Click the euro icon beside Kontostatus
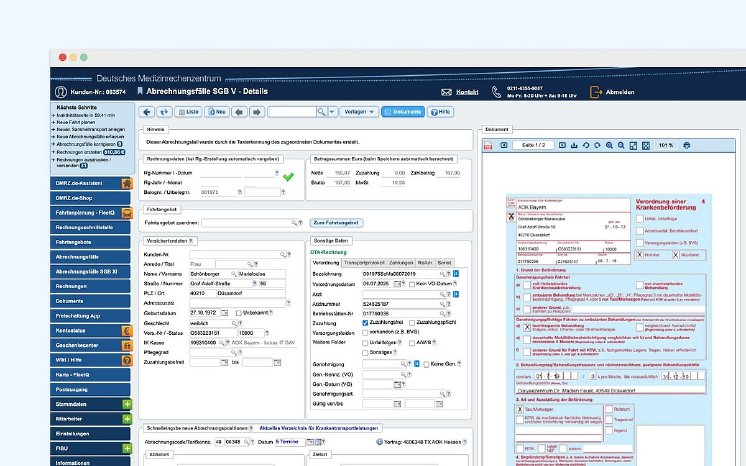 tap(127, 330)
